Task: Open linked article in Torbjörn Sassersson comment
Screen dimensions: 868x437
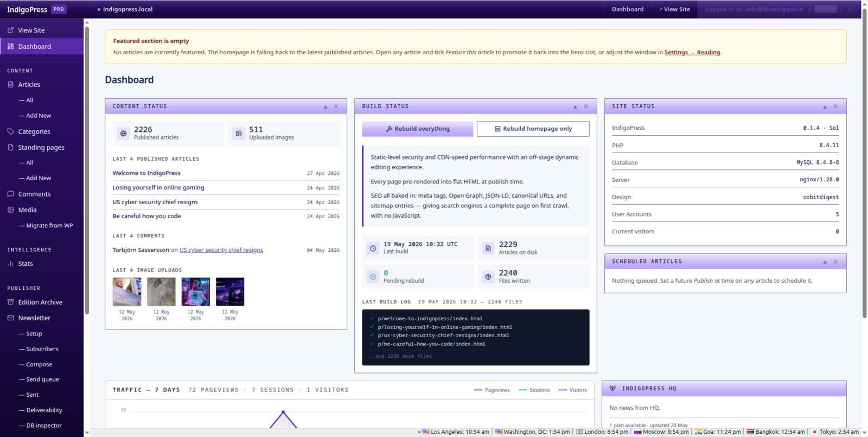Action: pos(221,250)
